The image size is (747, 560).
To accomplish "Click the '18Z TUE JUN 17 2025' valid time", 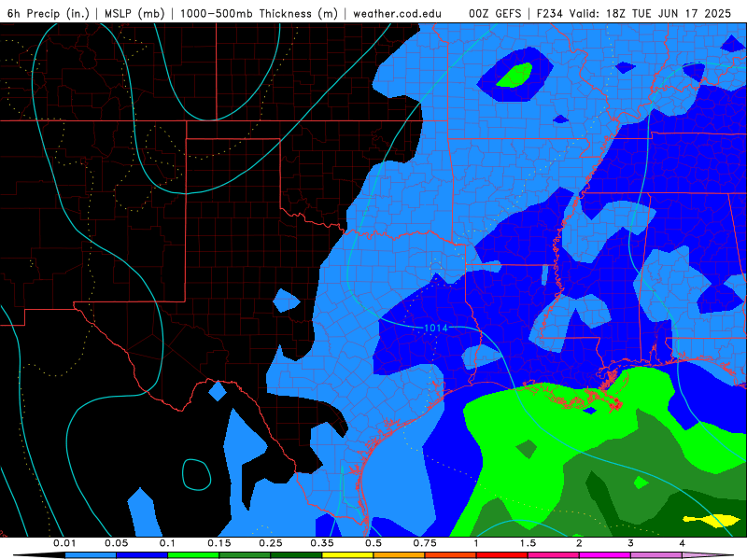I will click(x=669, y=13).
